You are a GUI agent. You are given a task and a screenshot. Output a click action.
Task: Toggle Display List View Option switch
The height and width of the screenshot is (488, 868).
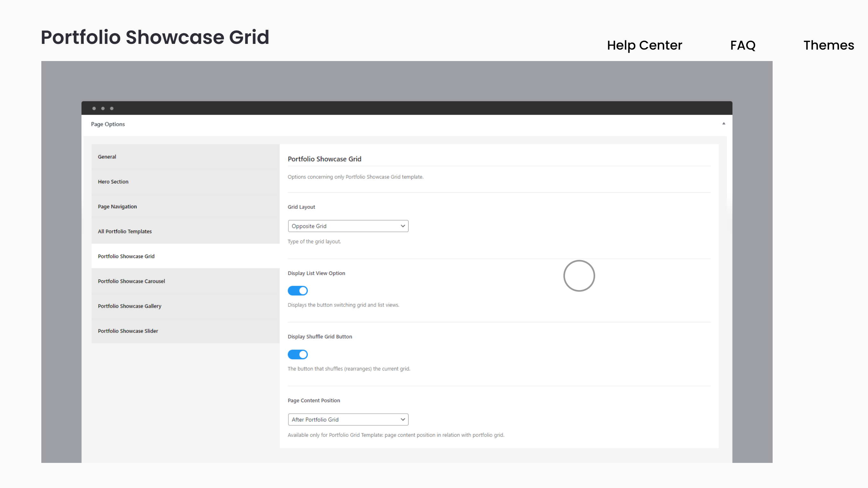coord(298,291)
